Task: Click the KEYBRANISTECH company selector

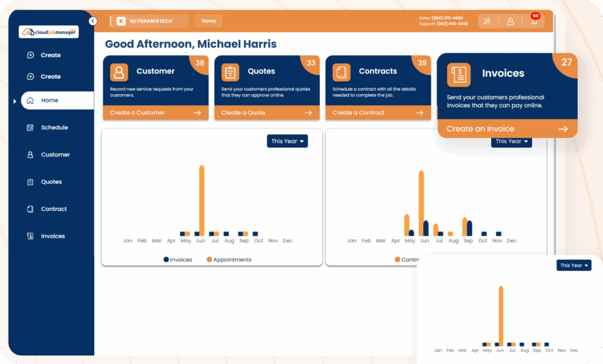Action: [150, 21]
